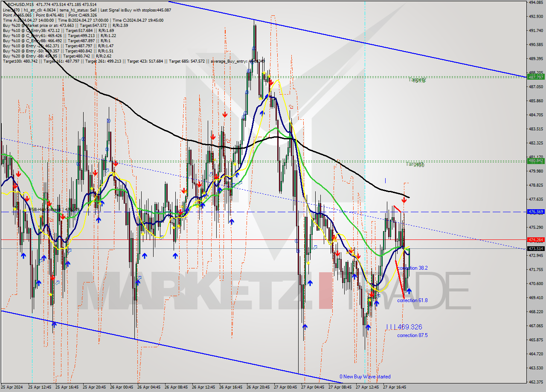Viewport: 546px width, 392px height.
Task: Click the '25 Apr 12:45' time axis label
Action: point(40,387)
